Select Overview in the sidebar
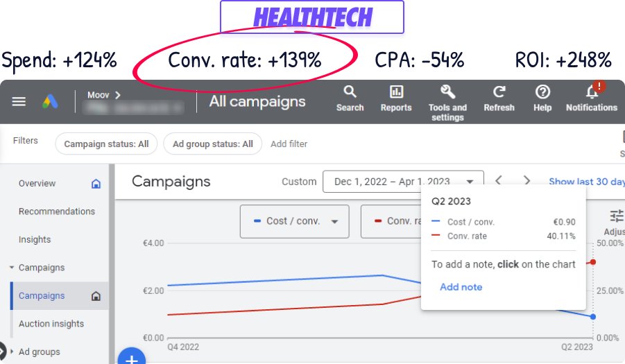This screenshot has height=364, width=625. [x=37, y=184]
